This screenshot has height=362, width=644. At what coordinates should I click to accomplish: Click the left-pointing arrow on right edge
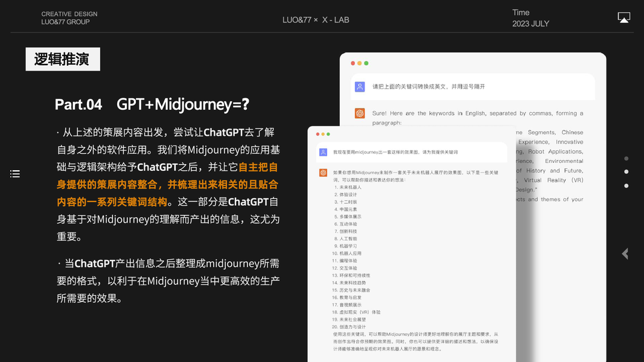pos(625,253)
